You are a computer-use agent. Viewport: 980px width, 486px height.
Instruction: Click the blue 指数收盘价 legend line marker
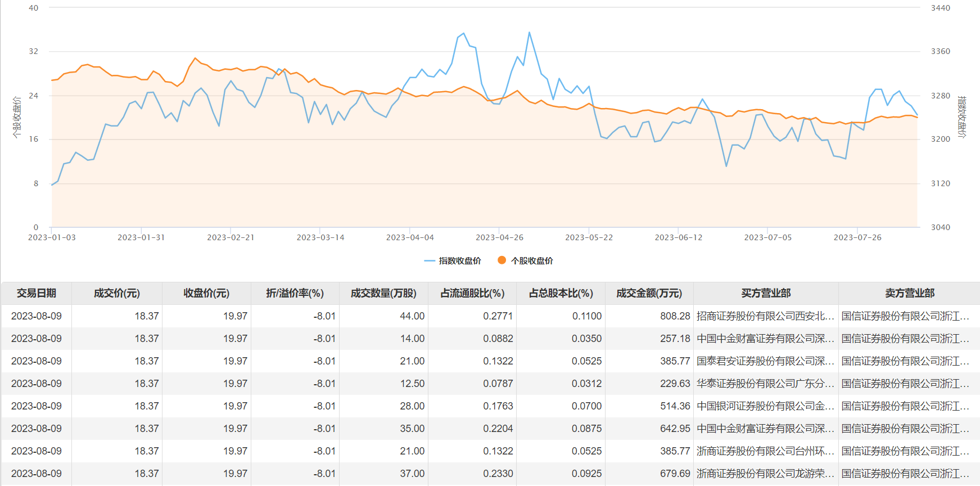[x=430, y=261]
